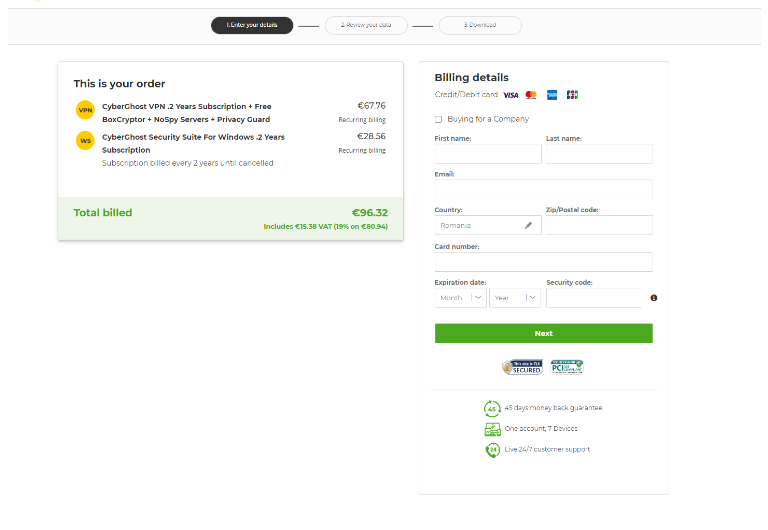Viewport: 768px width, 530px height.
Task: Click the 45 days money back icon
Action: (492, 408)
